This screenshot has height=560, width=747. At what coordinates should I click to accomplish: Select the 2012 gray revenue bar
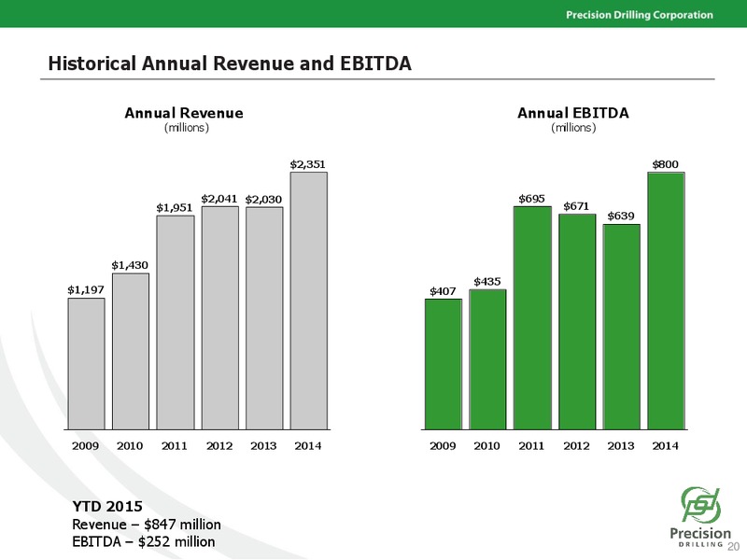[220, 318]
